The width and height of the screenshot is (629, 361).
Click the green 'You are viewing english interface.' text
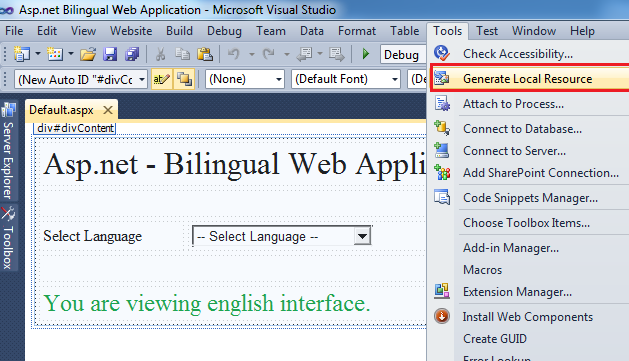(207, 303)
